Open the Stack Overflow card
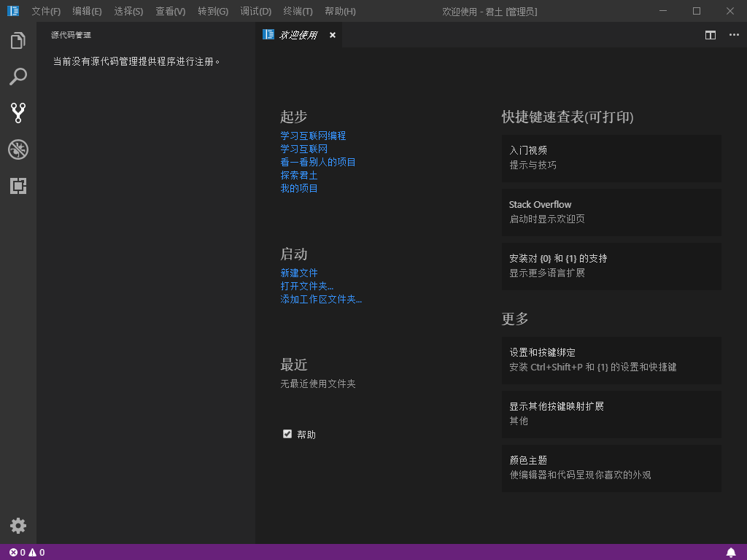Viewport: 747px width, 560px height. click(611, 212)
